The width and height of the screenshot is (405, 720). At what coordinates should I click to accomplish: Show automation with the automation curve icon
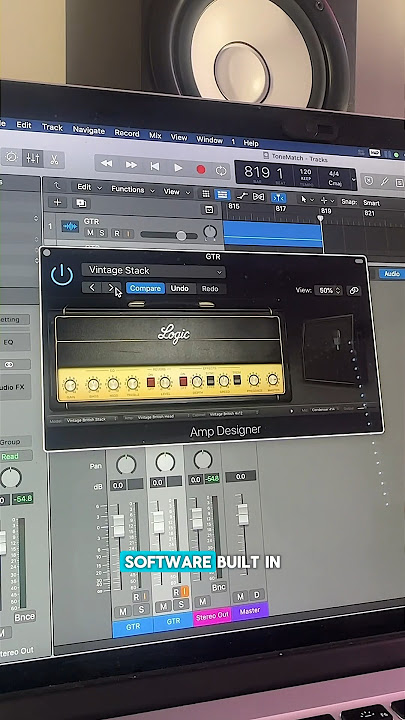pos(242,196)
